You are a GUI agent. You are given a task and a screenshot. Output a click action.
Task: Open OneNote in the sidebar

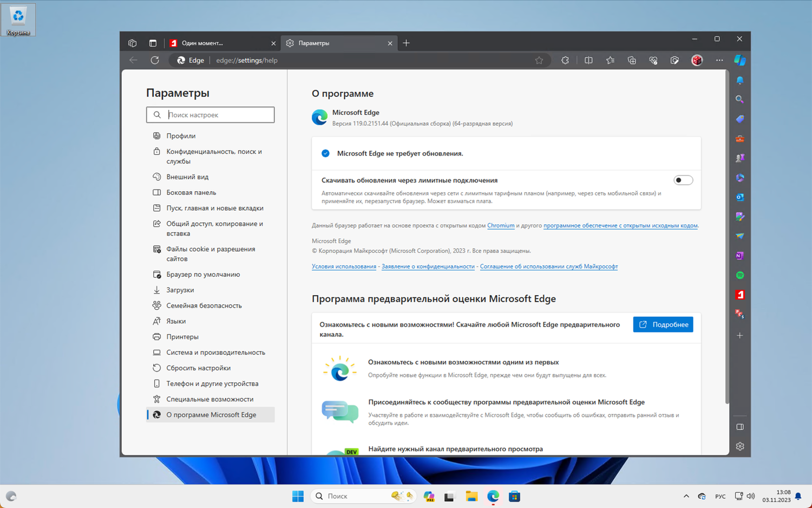tap(740, 256)
